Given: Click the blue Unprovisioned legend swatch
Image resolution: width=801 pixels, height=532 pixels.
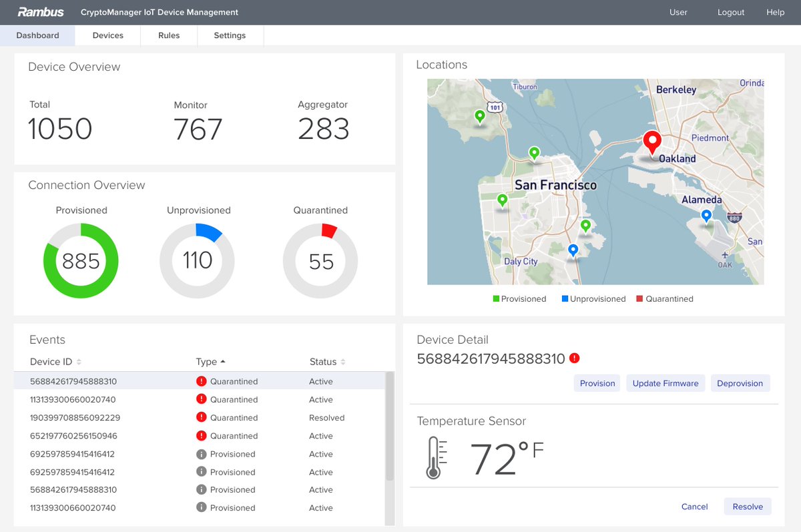Looking at the screenshot, I should click(565, 299).
